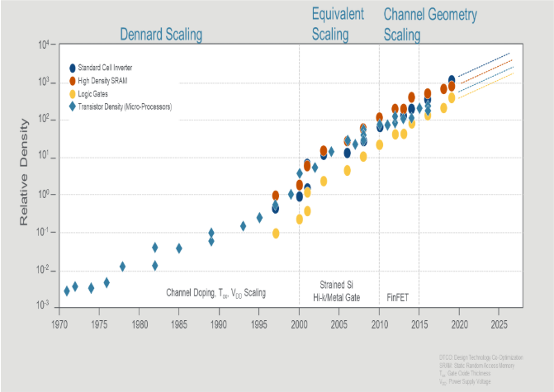Click the FinFET annotation label
Image resolution: width=554 pixels, height=392 pixels.
[397, 298]
